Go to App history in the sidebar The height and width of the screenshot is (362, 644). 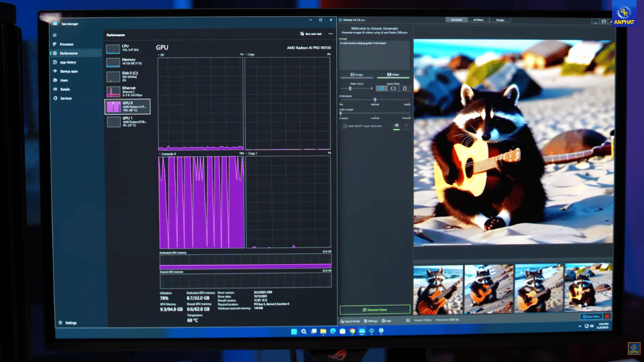pyautogui.click(x=67, y=62)
